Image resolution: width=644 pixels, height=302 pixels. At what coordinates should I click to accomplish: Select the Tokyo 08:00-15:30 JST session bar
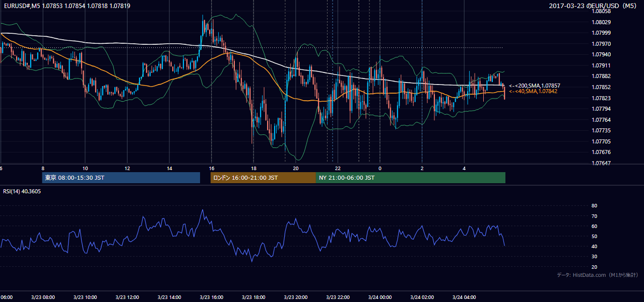point(121,178)
